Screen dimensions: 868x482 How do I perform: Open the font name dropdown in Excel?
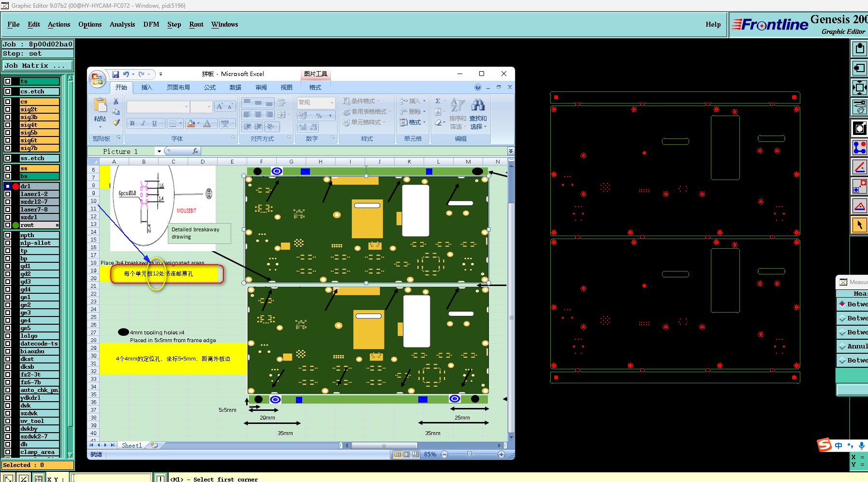[x=186, y=106]
